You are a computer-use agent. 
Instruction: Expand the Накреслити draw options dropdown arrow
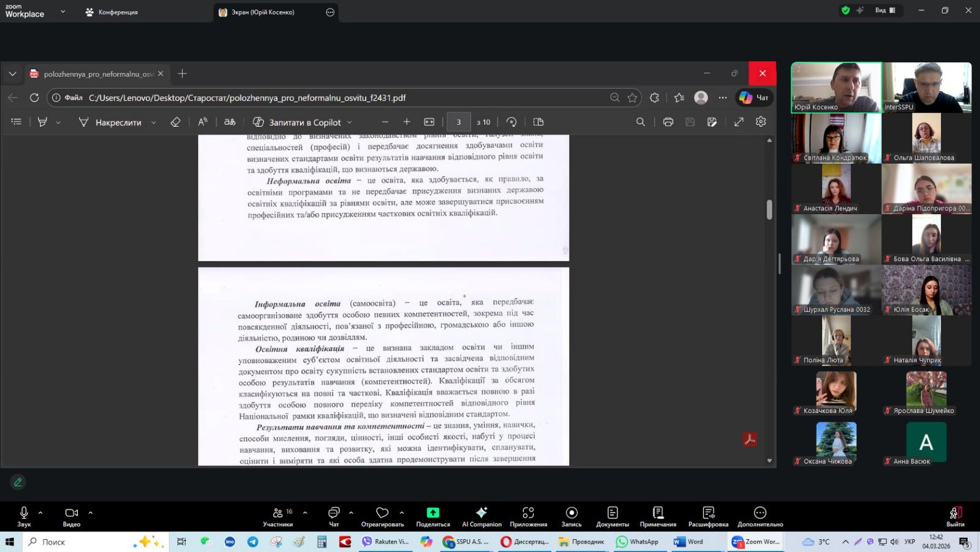click(x=154, y=123)
